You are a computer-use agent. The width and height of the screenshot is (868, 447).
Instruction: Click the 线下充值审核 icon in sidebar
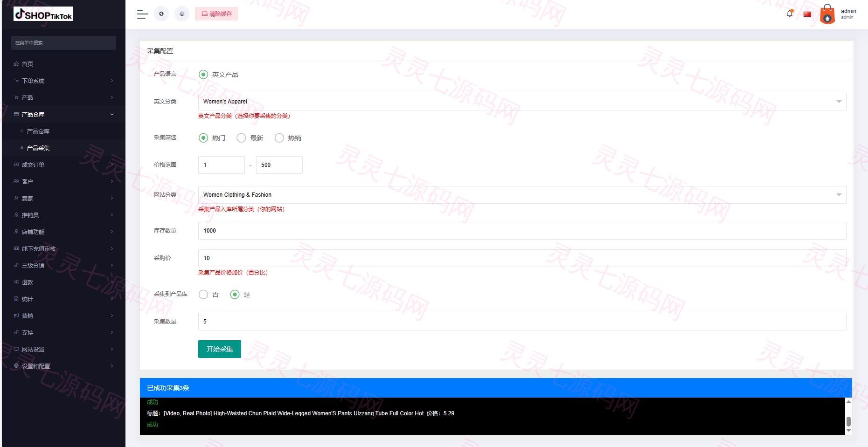(16, 248)
